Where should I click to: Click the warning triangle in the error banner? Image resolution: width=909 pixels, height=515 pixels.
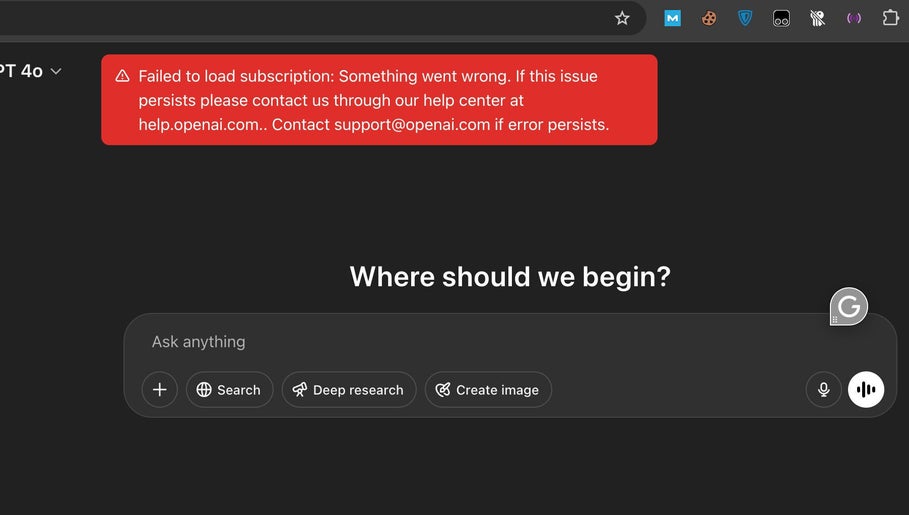point(122,76)
